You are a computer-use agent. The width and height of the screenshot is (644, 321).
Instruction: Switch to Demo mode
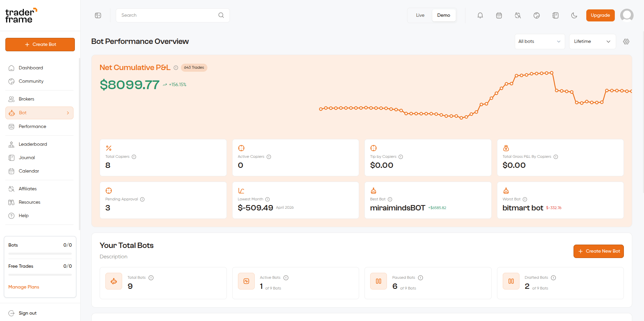tap(444, 15)
